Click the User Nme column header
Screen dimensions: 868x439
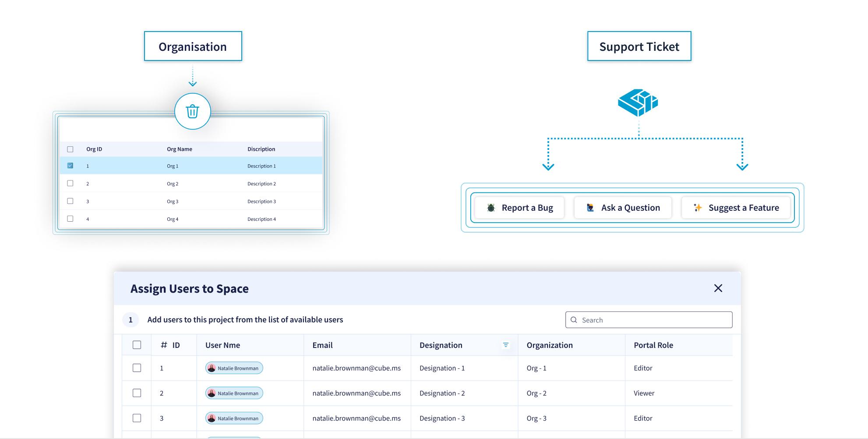coord(223,345)
